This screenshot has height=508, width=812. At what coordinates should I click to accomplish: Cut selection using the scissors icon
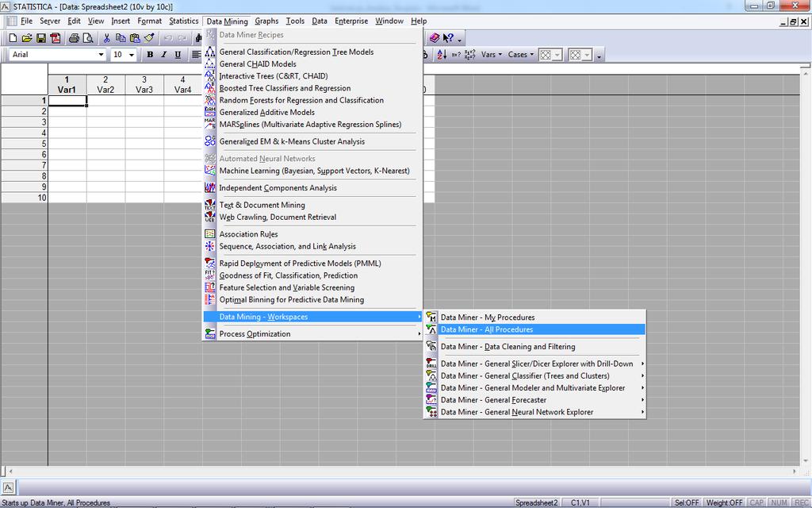coord(107,38)
